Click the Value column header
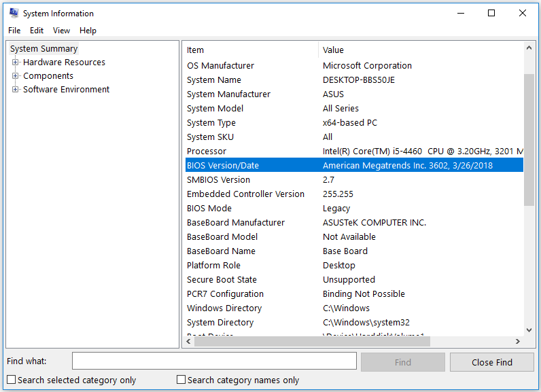The width and height of the screenshot is (541, 392). (421, 50)
